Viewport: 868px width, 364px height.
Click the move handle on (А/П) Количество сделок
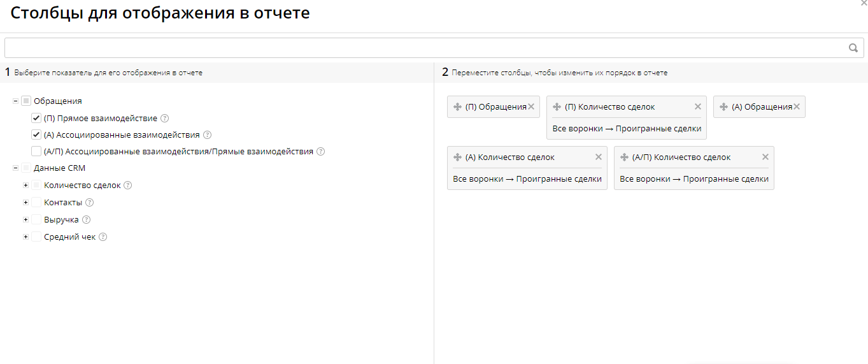[624, 157]
